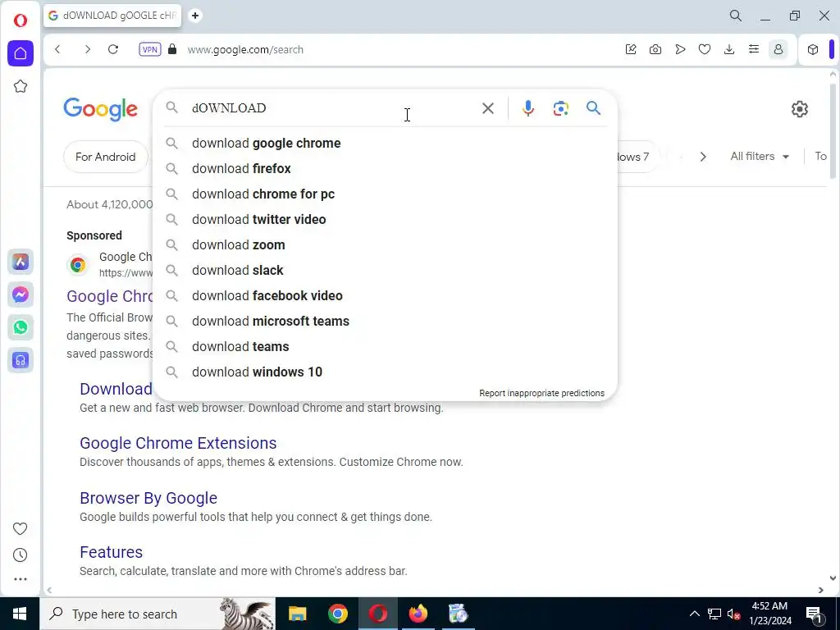The image size is (840, 630).
Task: Open File Explorer from taskbar
Action: (x=297, y=614)
